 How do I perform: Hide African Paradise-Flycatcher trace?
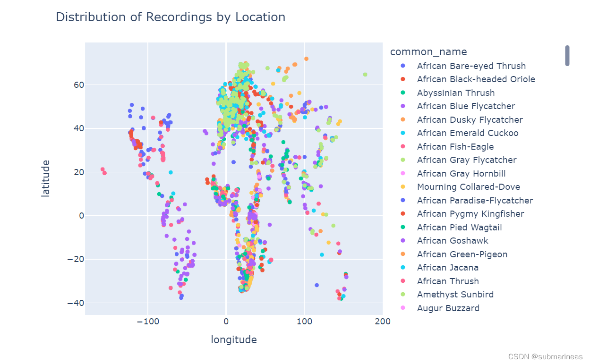coord(466,200)
